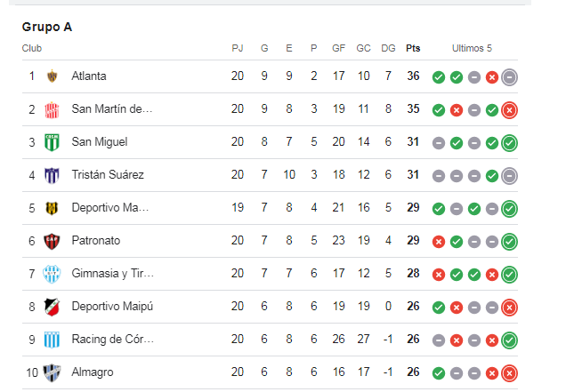Screen dimensions: 566x392
Task: Click the Pts column header
Action: pos(413,48)
